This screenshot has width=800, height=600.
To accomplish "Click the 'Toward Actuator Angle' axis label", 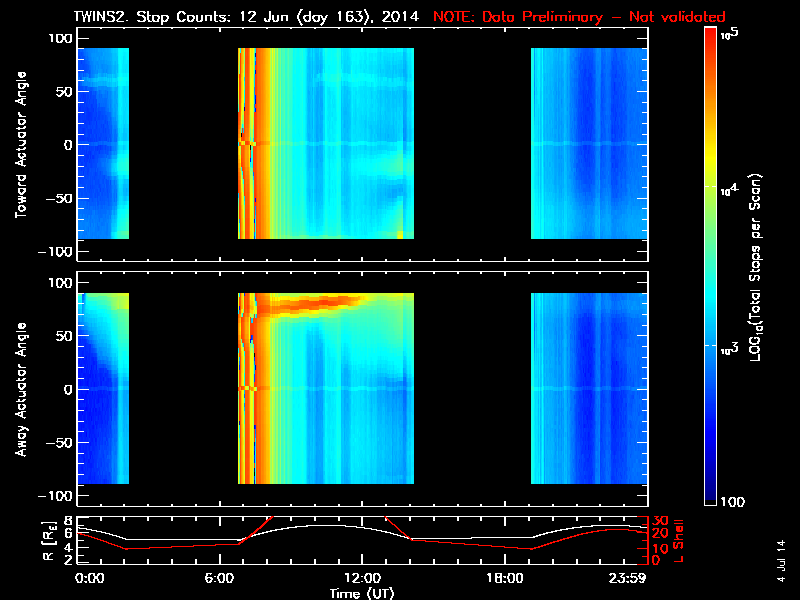I will click(21, 145).
